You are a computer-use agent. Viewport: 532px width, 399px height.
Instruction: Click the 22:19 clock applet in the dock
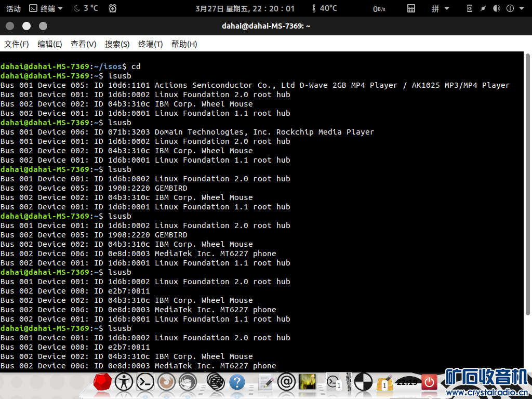pos(407,382)
